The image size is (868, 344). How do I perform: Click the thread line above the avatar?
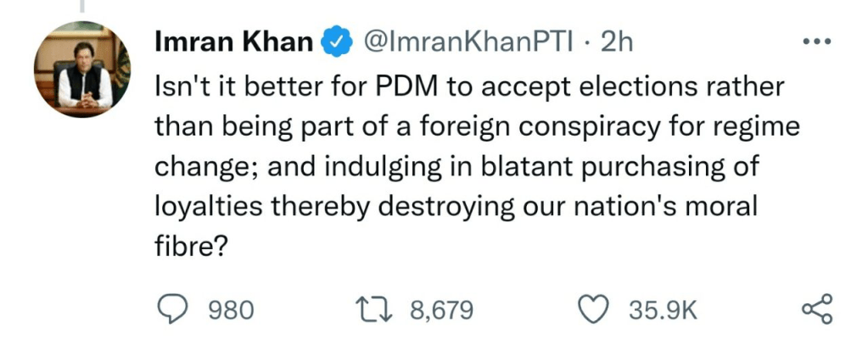coord(82,7)
